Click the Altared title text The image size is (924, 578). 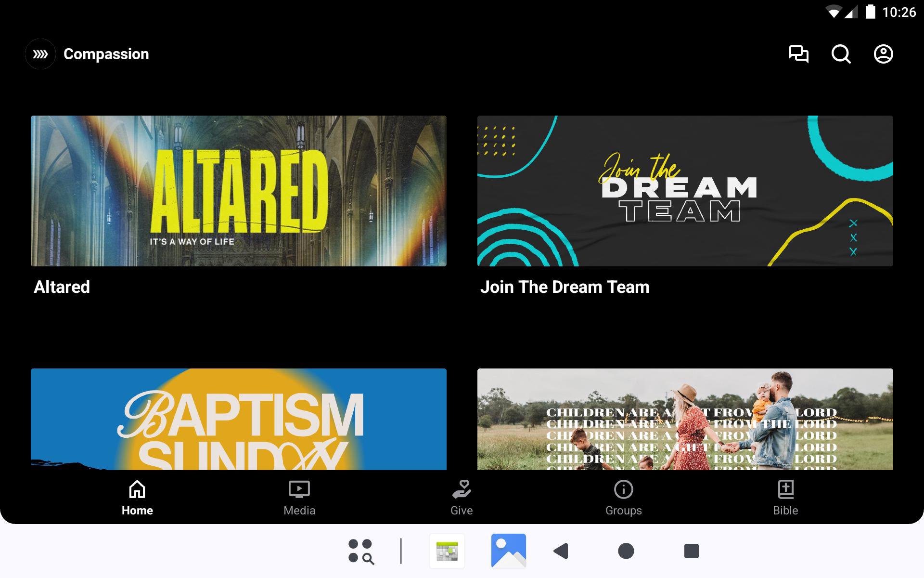[62, 287]
